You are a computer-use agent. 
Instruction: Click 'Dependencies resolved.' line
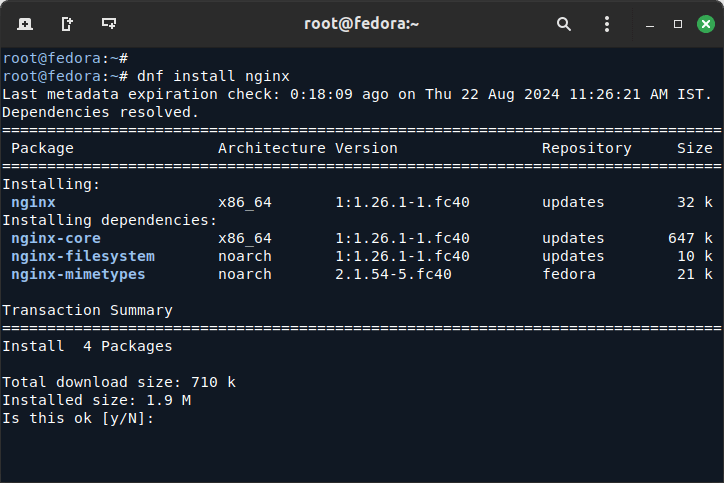[x=101, y=112]
